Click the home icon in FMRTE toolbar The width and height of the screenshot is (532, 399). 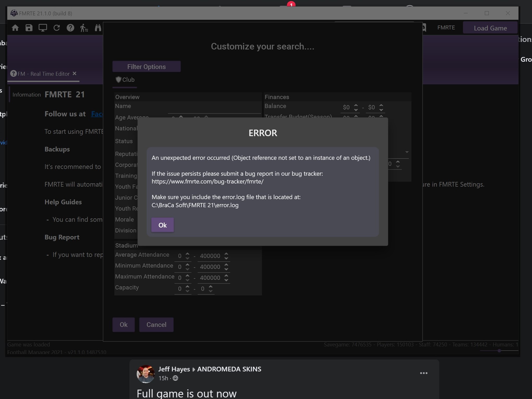(15, 28)
